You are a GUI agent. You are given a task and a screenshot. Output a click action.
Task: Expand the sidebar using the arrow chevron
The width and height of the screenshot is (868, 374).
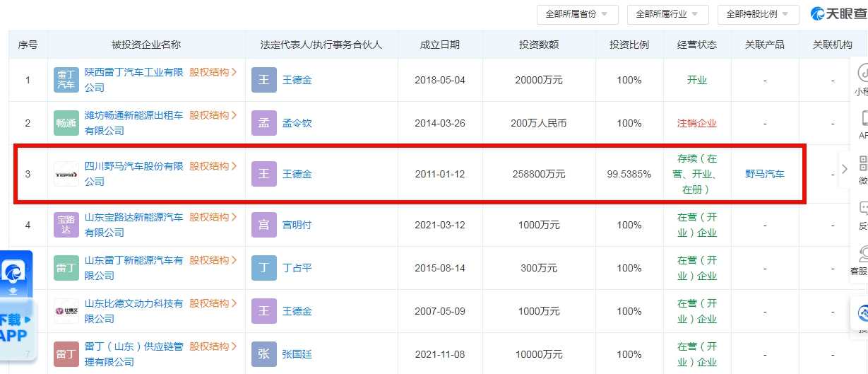click(845, 169)
